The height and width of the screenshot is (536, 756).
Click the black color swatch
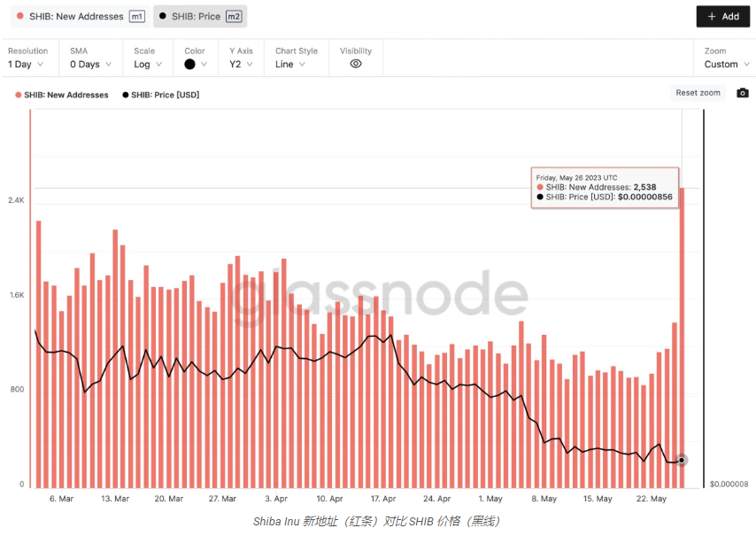pos(190,64)
